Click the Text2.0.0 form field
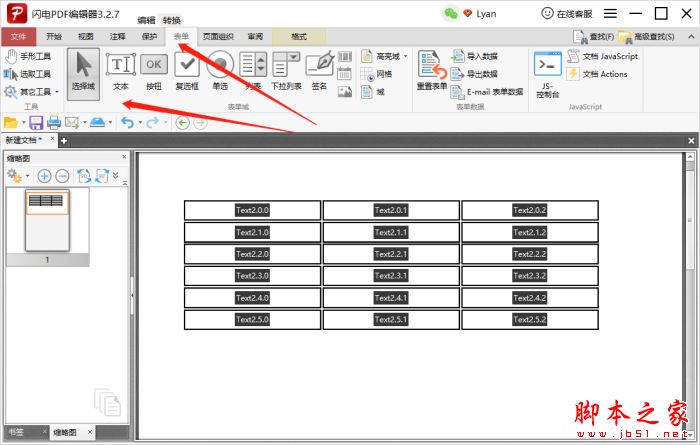 (x=252, y=210)
